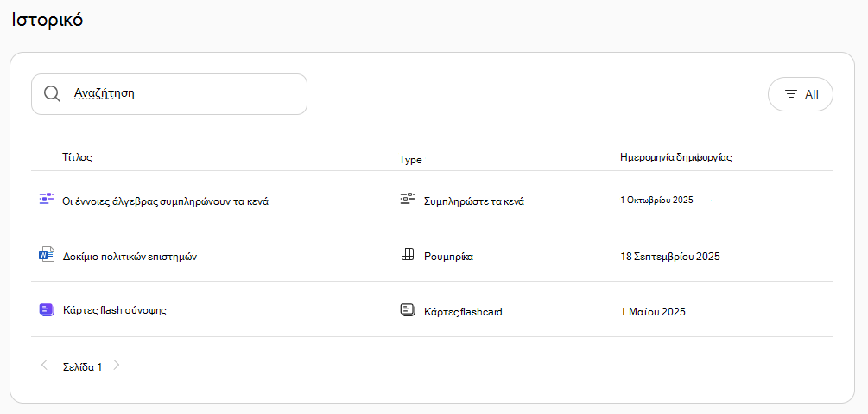Open the All filter dropdown
868x414 pixels.
[801, 94]
